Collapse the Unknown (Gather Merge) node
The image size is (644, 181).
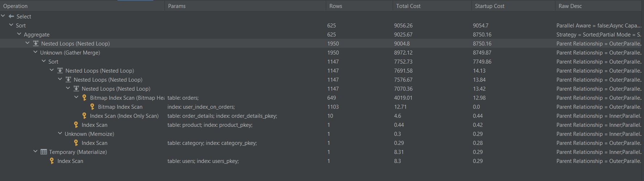click(35, 52)
